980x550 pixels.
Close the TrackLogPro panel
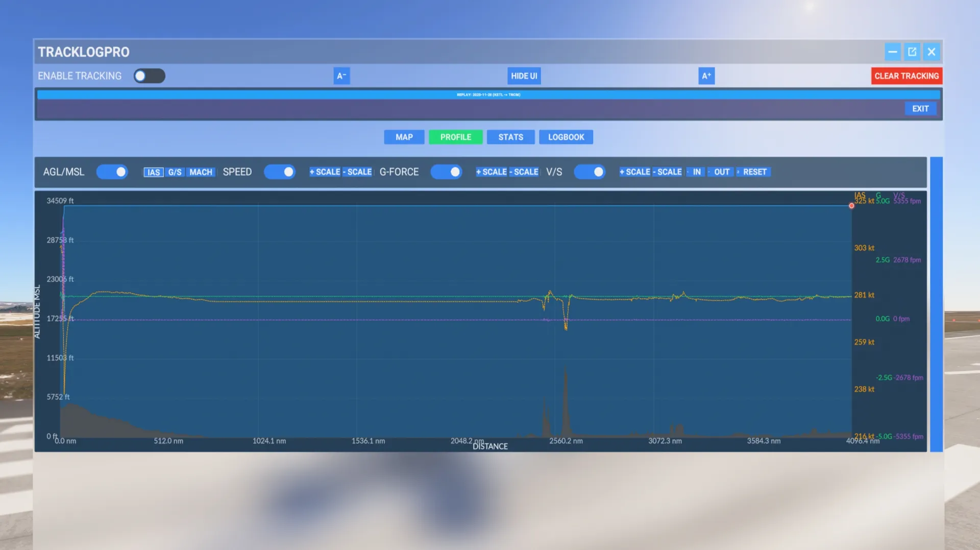(931, 52)
